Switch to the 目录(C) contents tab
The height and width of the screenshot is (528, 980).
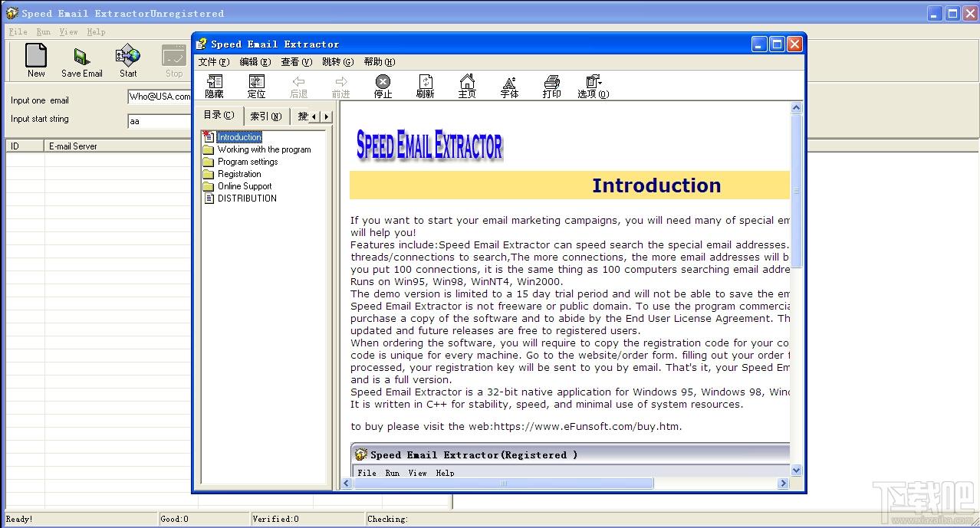click(219, 115)
